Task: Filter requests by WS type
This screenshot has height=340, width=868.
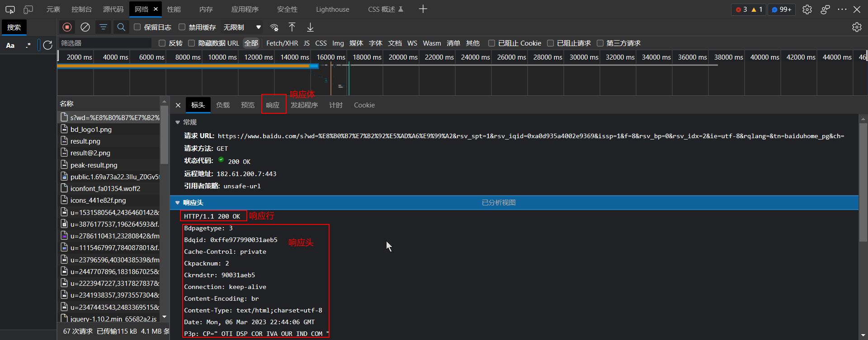Action: coord(412,43)
